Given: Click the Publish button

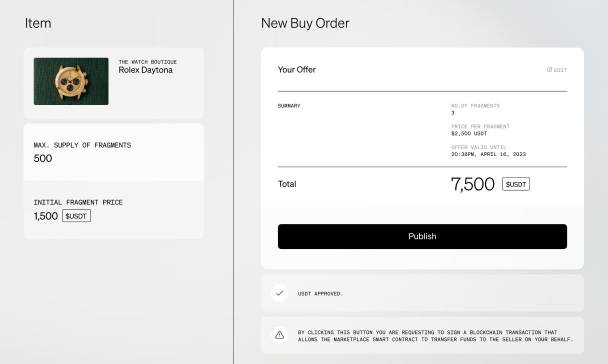Looking at the screenshot, I should (x=422, y=236).
